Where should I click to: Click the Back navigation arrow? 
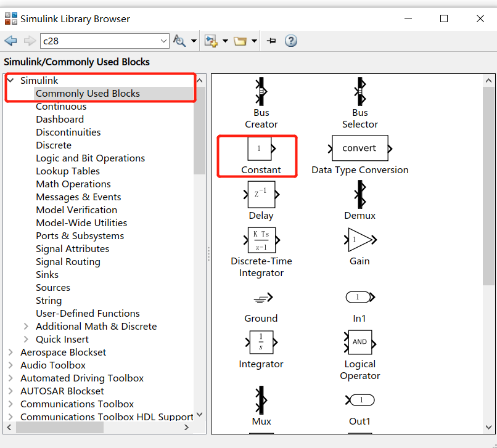[x=10, y=41]
